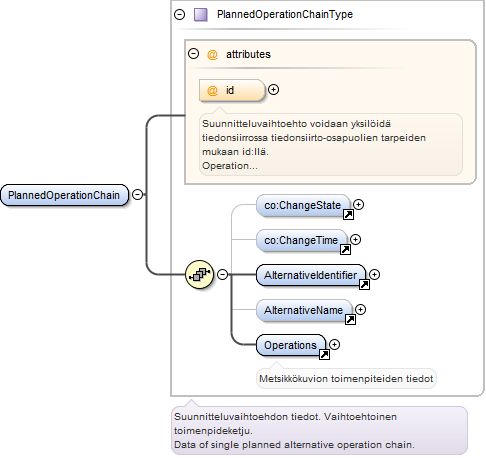Follow the reference arrow on AlternativeIdentifier
486x458 pixels.
(364, 284)
